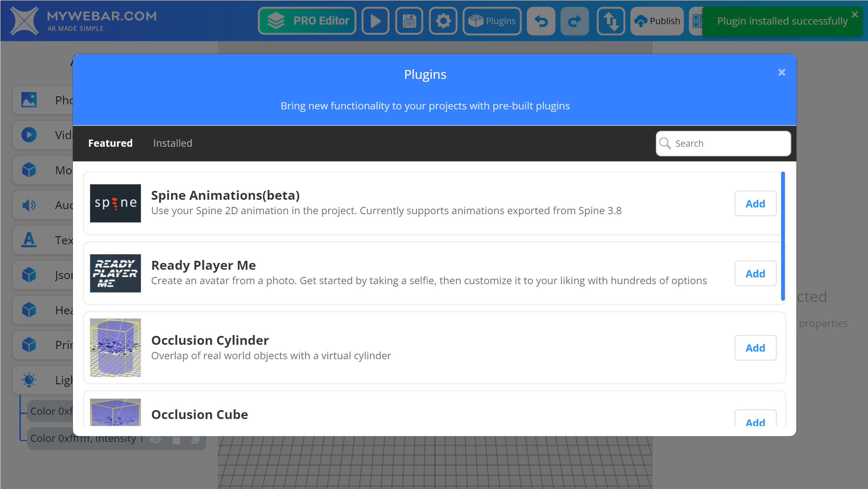Viewport: 868px width, 489px height.
Task: Select the Model cube icon
Action: coord(29,170)
